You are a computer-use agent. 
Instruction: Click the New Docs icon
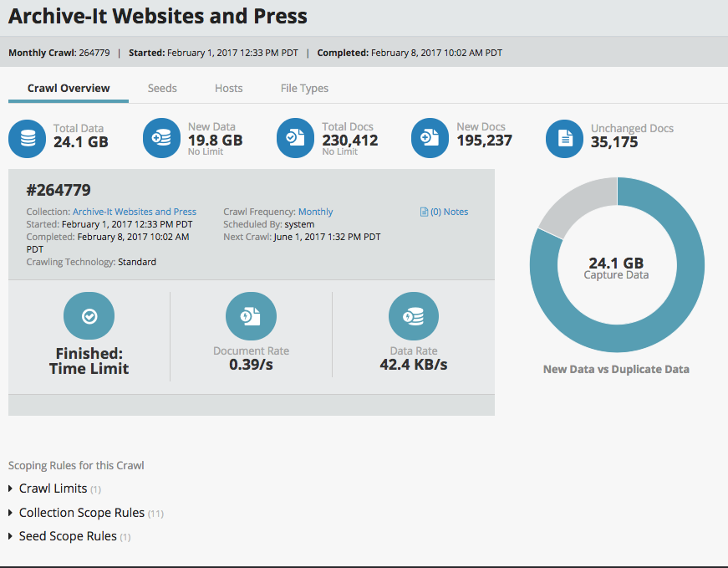coord(431,139)
